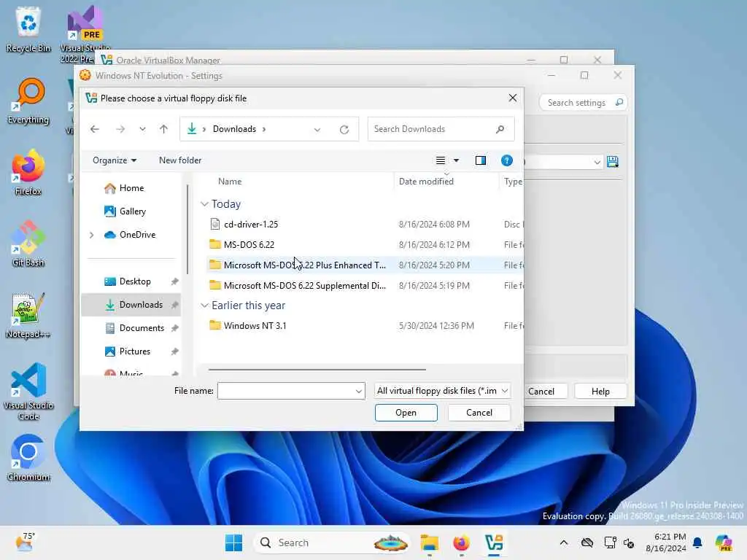This screenshot has height=560, width=747.
Task: Click Cancel in the Settings window
Action: (x=541, y=392)
